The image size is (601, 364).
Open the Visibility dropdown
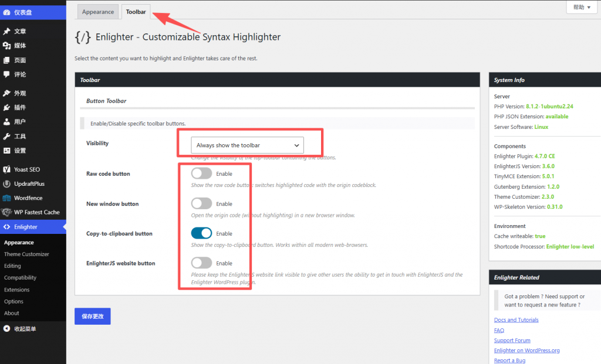click(x=247, y=145)
